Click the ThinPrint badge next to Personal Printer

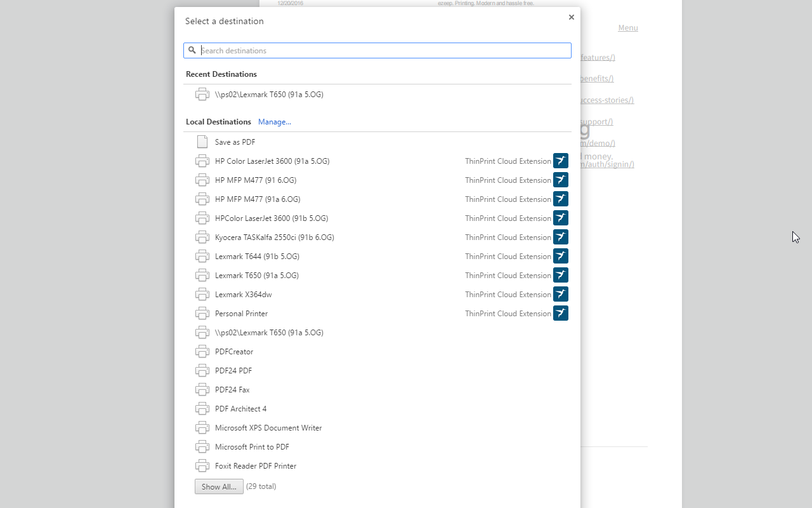pyautogui.click(x=560, y=313)
